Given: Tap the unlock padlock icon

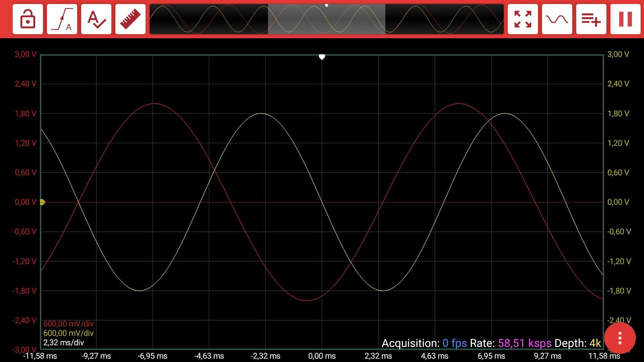Looking at the screenshot, I should pos(28,19).
